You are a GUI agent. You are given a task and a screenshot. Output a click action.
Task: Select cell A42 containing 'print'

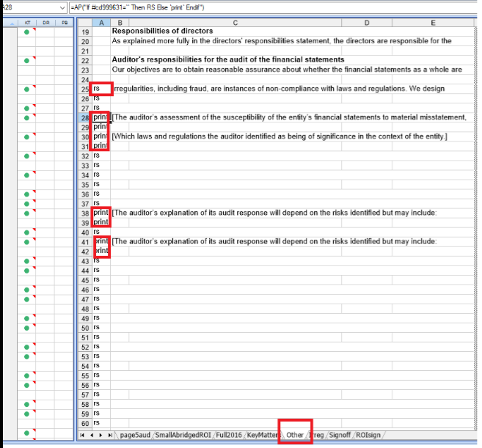101,251
